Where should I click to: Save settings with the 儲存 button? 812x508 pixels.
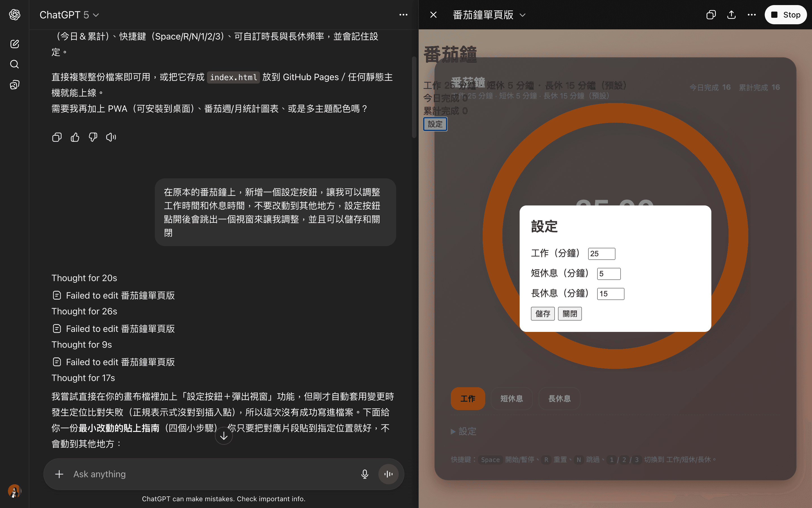[x=542, y=314]
